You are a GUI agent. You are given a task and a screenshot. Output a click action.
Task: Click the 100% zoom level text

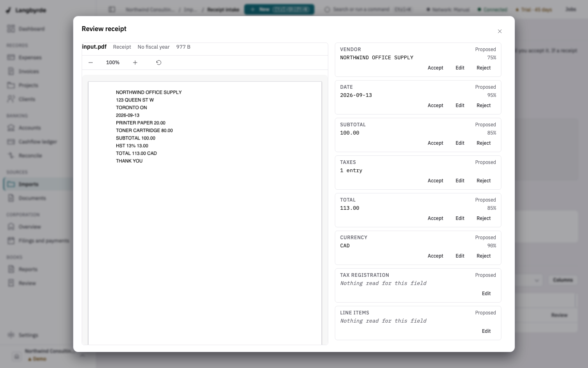pyautogui.click(x=113, y=63)
